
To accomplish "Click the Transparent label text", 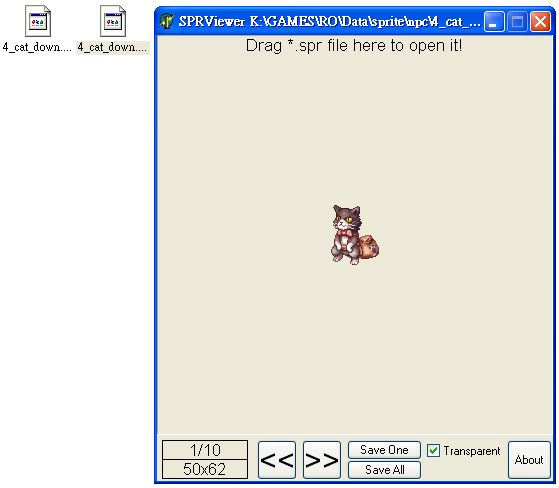I will pos(472,451).
